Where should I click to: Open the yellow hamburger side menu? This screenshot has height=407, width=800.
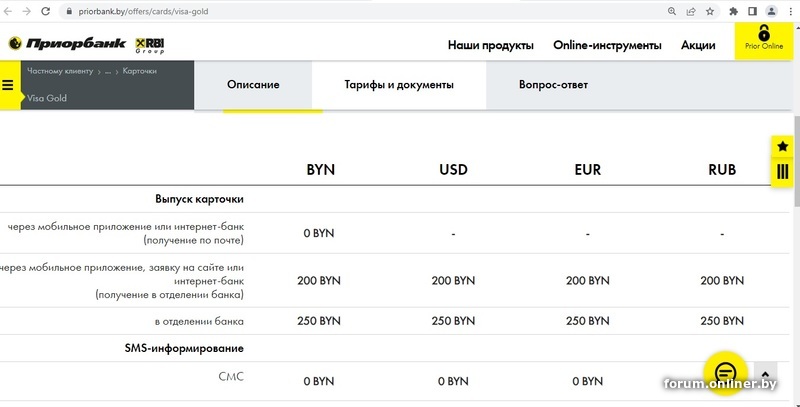tap(8, 85)
